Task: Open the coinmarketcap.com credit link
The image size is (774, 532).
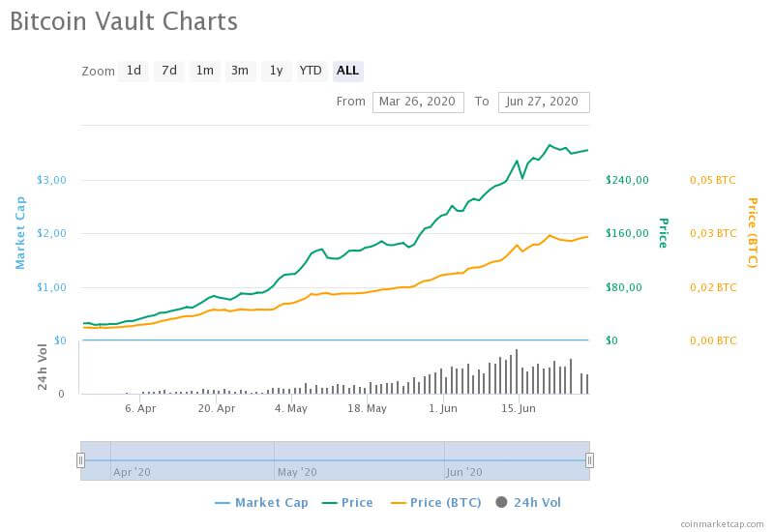Action: click(722, 524)
